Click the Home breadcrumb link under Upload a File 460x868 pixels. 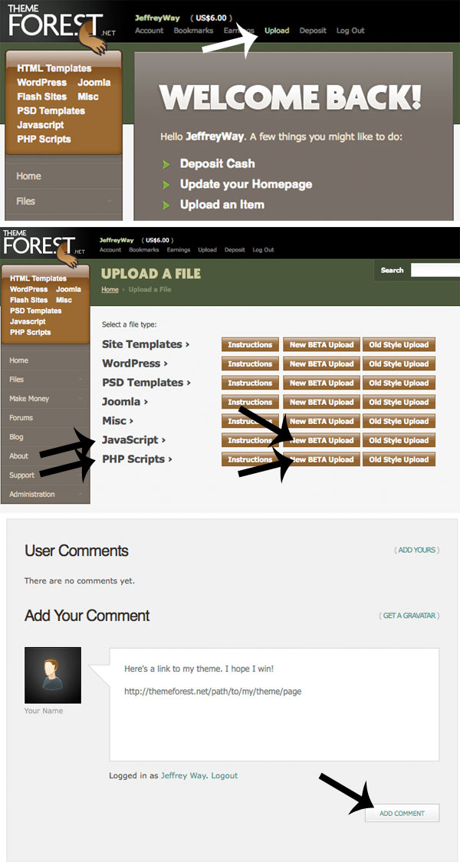[x=110, y=290]
